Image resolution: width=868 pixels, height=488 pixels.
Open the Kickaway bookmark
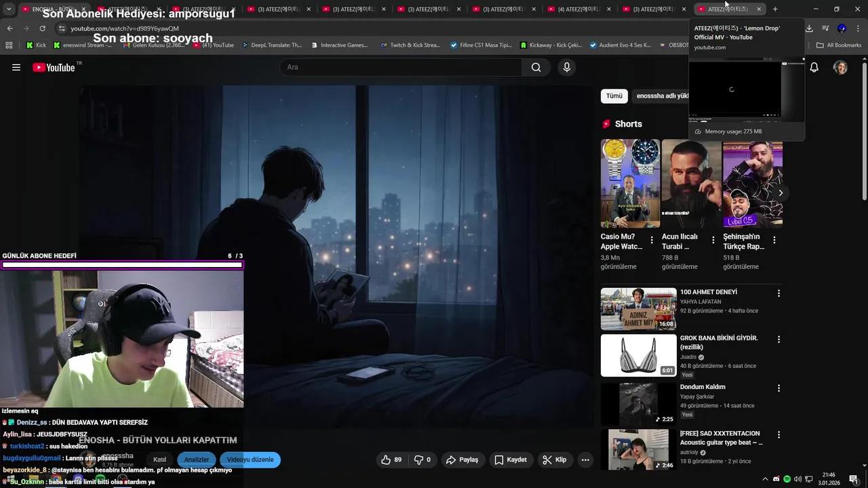point(551,45)
